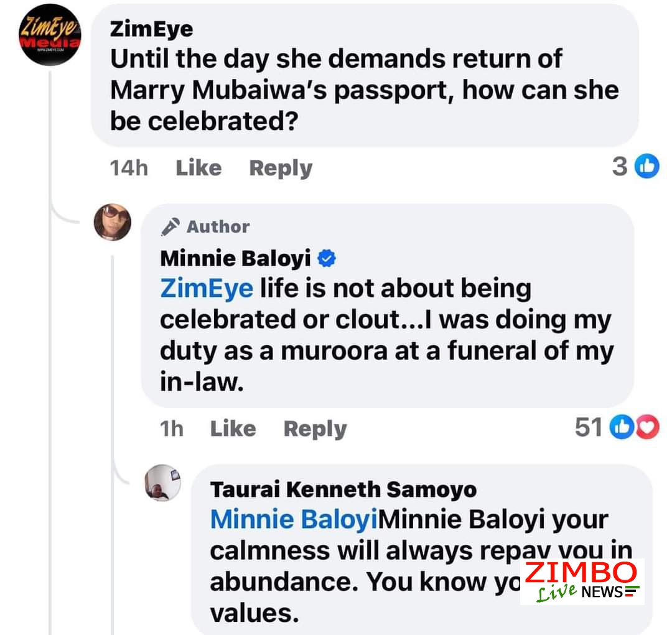This screenshot has width=672, height=635.
Task: Reply to ZimEye's comment
Action: pyautogui.click(x=281, y=169)
